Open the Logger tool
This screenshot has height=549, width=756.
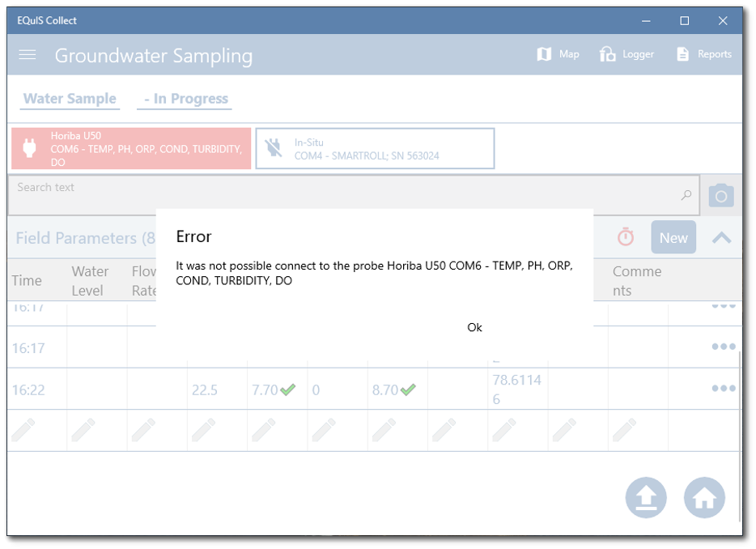[x=626, y=54]
